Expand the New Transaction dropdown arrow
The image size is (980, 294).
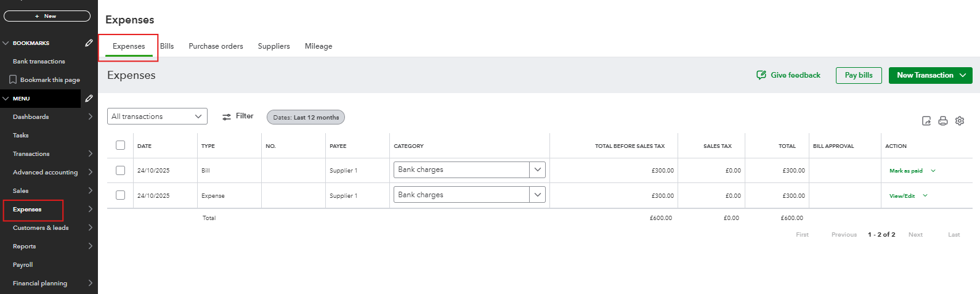pos(963,75)
